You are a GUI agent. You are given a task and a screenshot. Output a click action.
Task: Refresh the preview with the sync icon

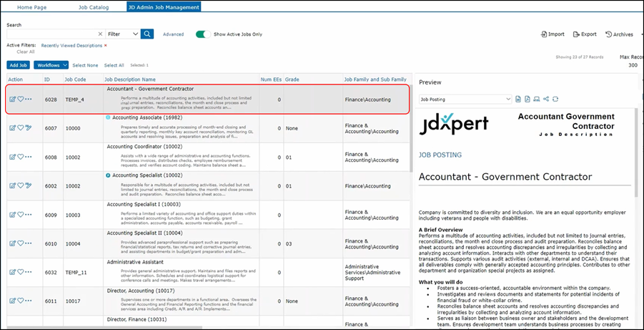coord(555,99)
